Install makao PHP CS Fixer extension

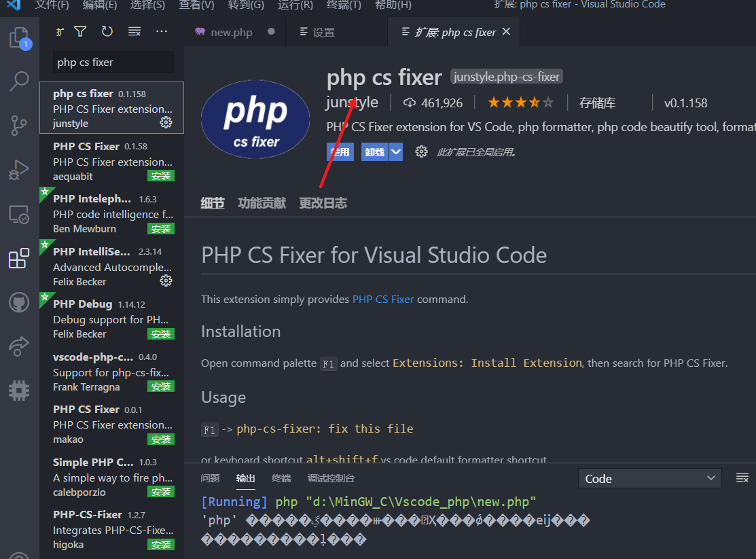(x=160, y=439)
